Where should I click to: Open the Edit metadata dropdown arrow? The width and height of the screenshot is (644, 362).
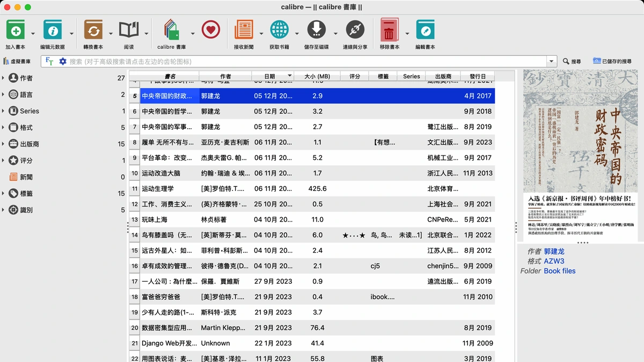click(71, 33)
